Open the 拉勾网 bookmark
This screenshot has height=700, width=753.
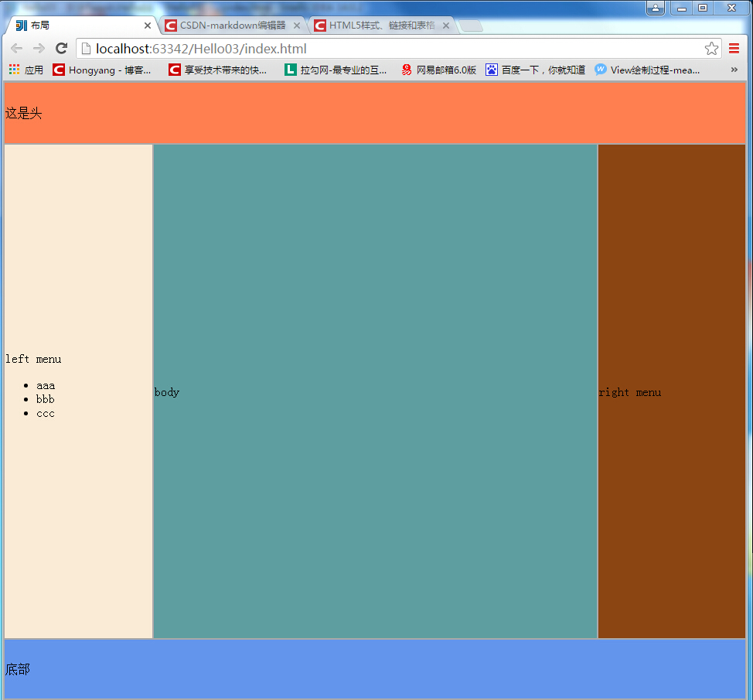pos(336,70)
